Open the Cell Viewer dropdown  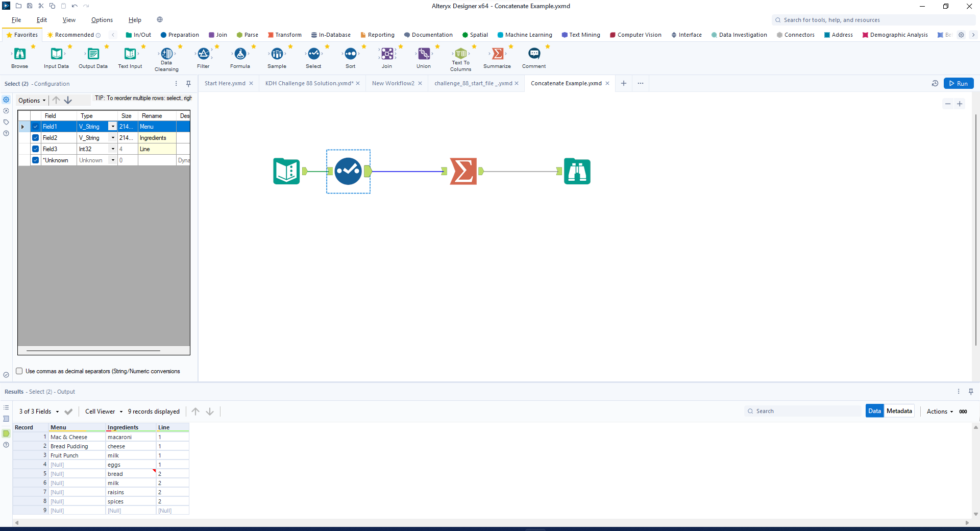pos(104,412)
